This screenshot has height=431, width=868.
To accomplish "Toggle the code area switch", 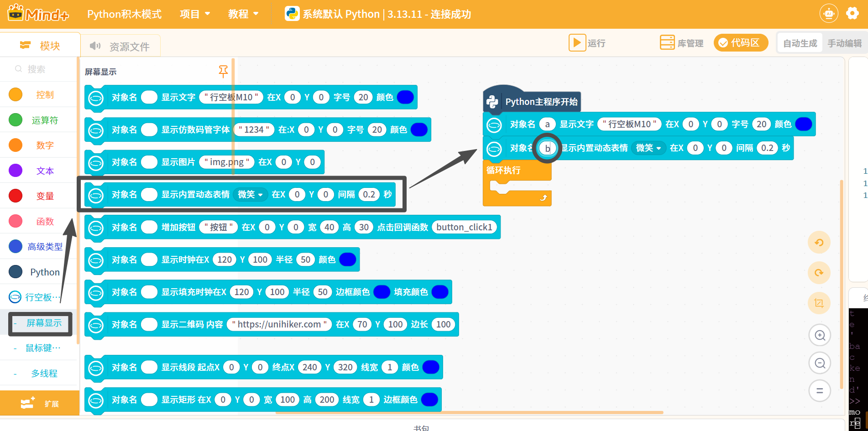I will pos(740,43).
